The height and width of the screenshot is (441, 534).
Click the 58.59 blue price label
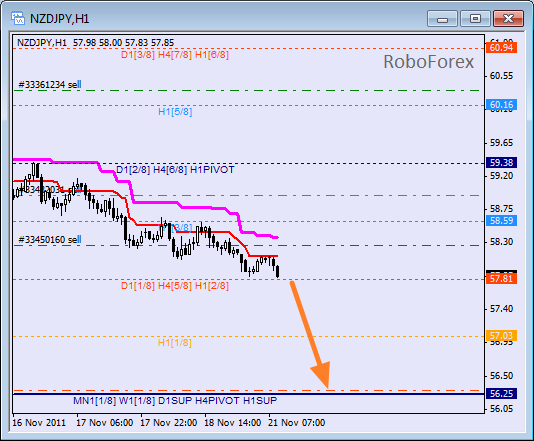[x=501, y=221]
